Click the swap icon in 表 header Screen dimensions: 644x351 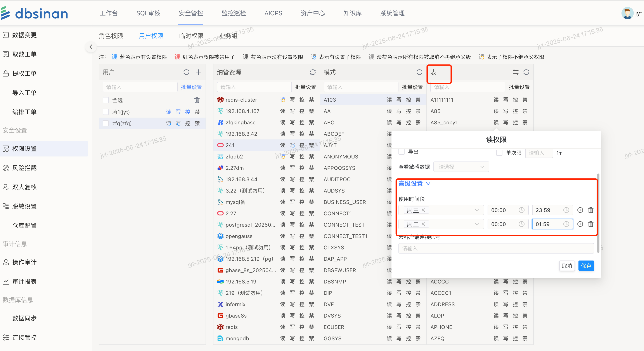[516, 72]
